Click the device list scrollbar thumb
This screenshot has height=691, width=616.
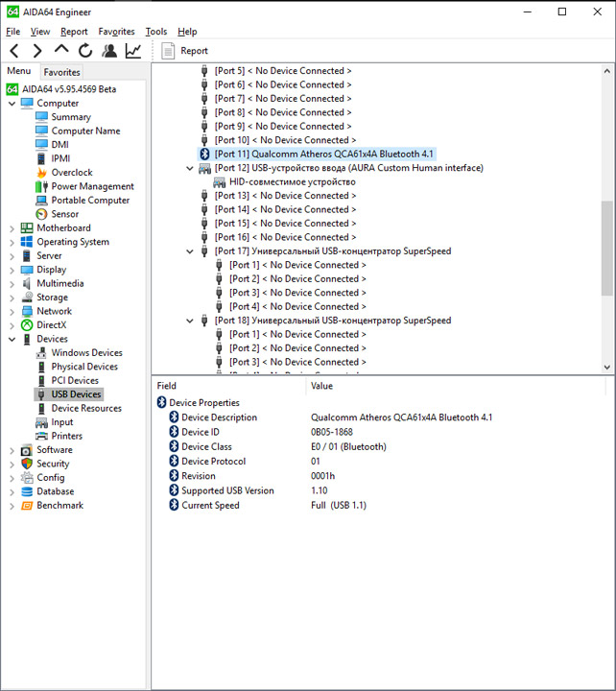click(x=606, y=248)
